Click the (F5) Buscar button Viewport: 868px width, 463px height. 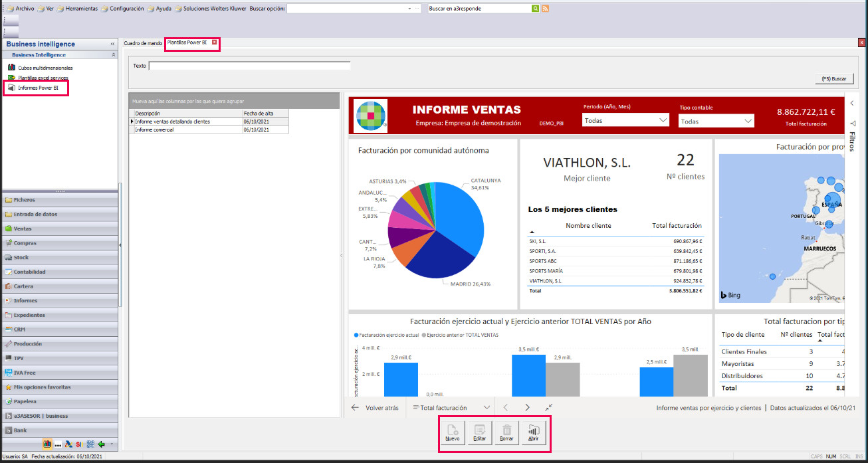tap(834, 78)
